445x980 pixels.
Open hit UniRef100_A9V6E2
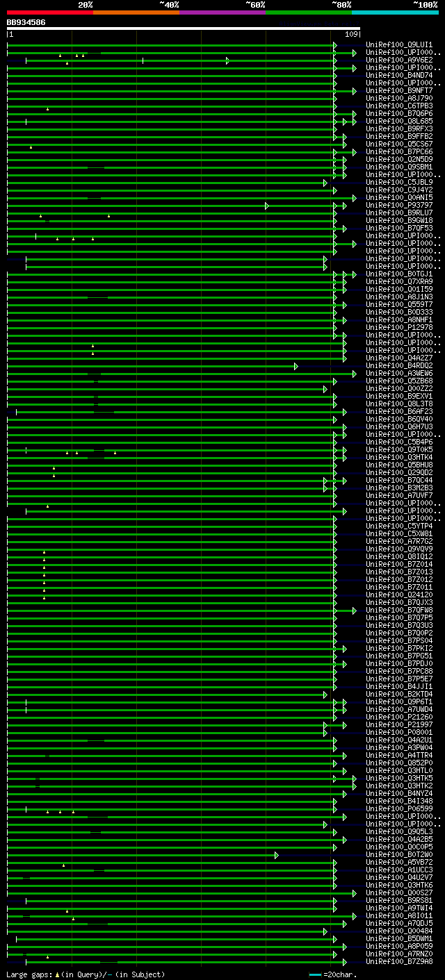click(399, 60)
